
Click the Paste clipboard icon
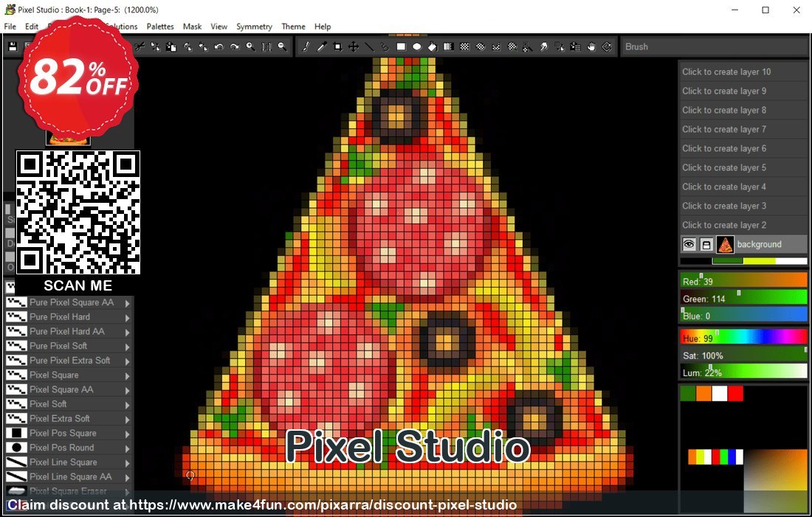pyautogui.click(x=171, y=46)
